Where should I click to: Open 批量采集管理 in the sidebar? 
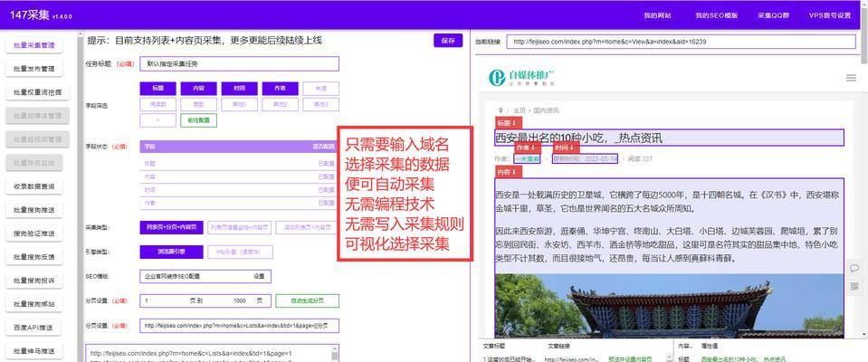tap(34, 45)
